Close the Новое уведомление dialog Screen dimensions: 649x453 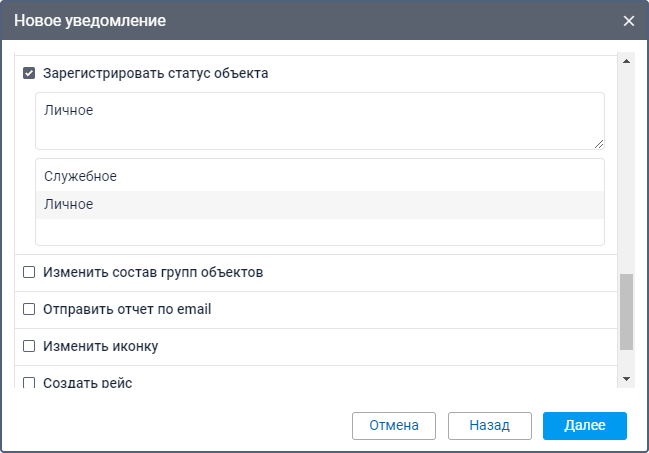[628, 21]
